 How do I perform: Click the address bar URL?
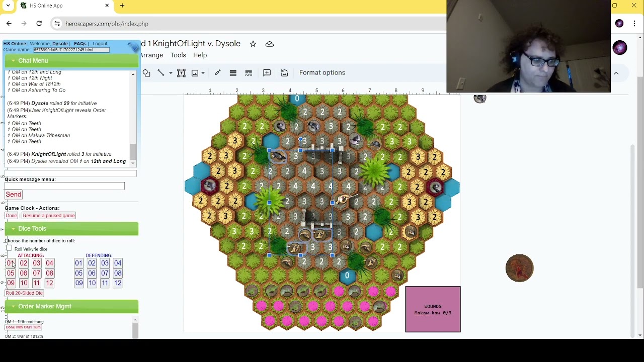coord(107,24)
